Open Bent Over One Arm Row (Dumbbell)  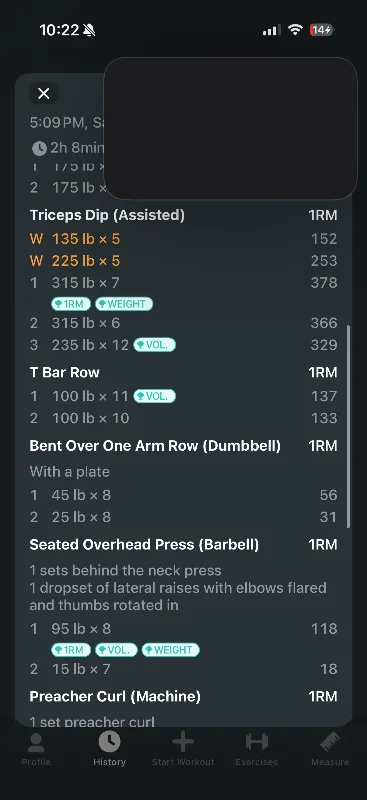click(155, 446)
